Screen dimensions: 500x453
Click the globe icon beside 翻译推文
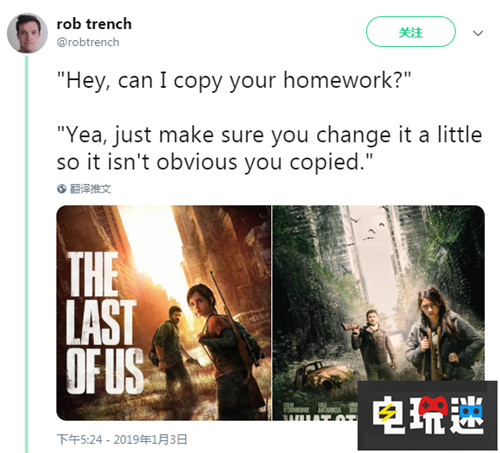pyautogui.click(x=61, y=189)
